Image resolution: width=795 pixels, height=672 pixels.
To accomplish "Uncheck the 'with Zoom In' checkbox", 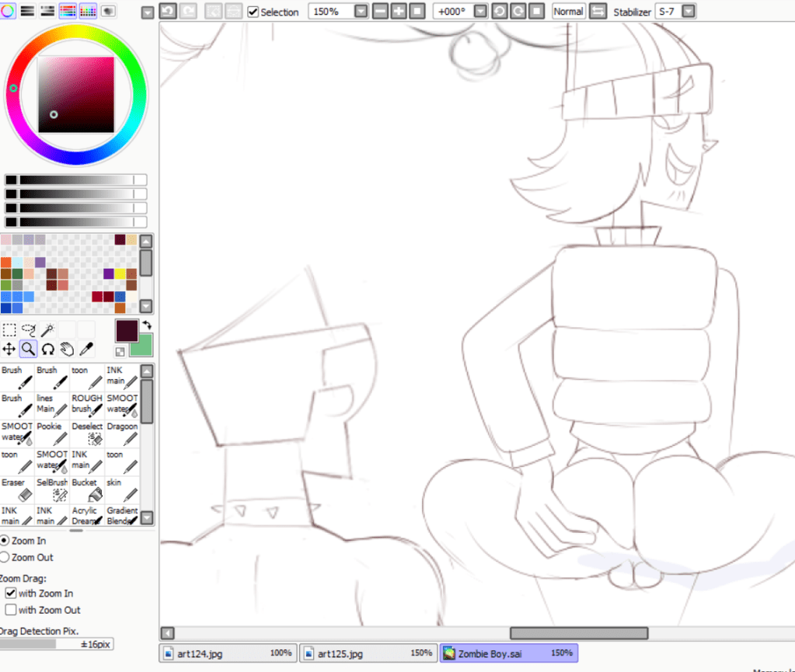I will (x=11, y=593).
